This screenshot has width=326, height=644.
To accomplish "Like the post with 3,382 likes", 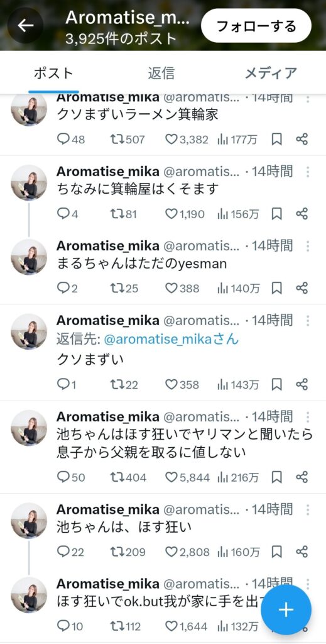I will (187, 140).
